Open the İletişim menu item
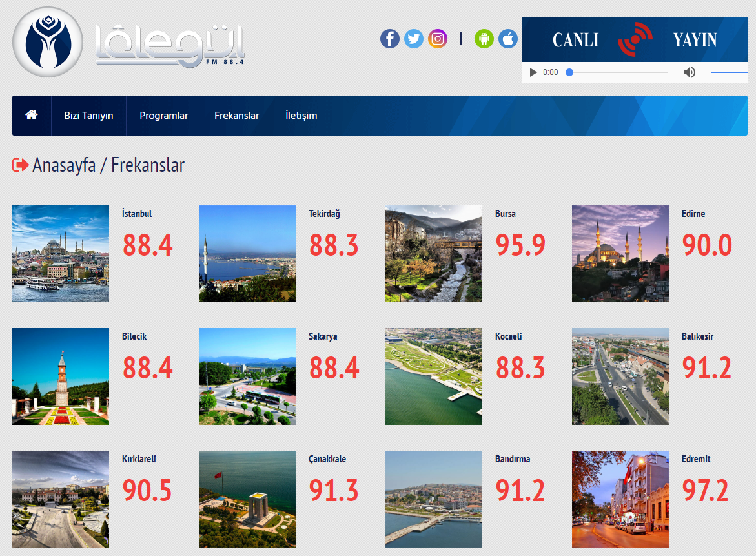 click(301, 115)
